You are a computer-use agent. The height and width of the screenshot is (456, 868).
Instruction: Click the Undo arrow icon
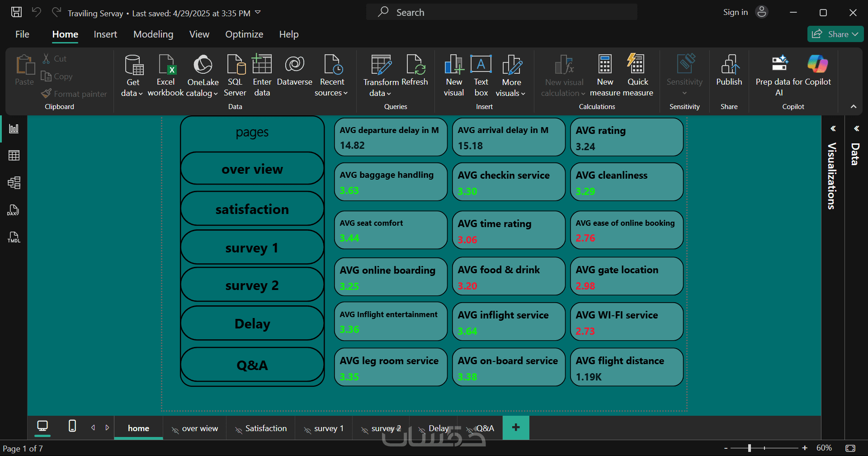click(36, 12)
